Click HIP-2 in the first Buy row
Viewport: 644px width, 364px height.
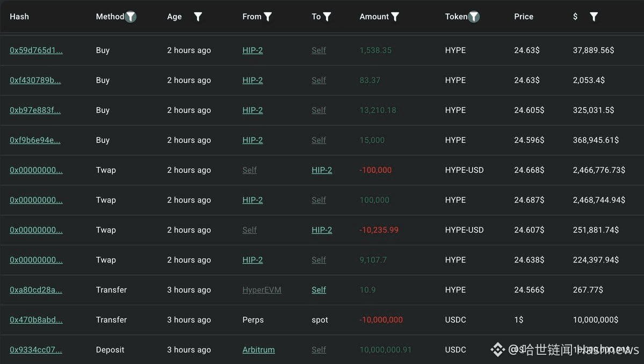pyautogui.click(x=252, y=50)
